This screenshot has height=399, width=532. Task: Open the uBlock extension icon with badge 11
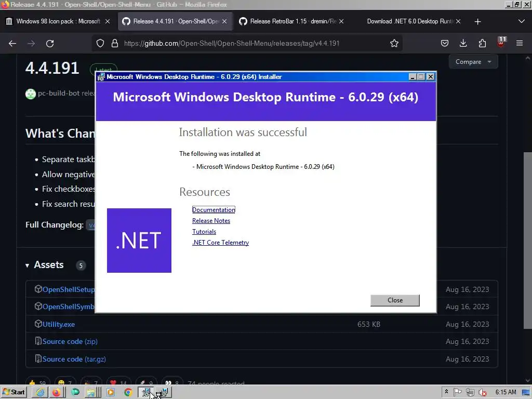pos(501,43)
